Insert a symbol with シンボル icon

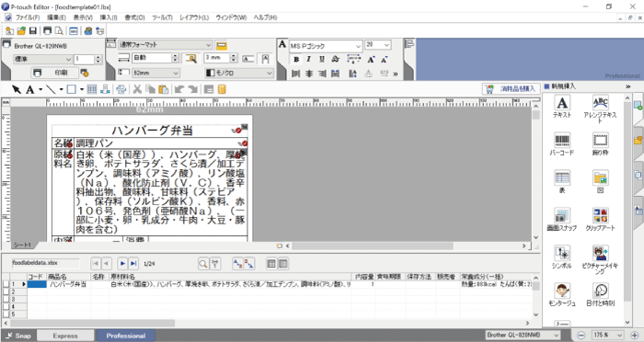pyautogui.click(x=562, y=257)
